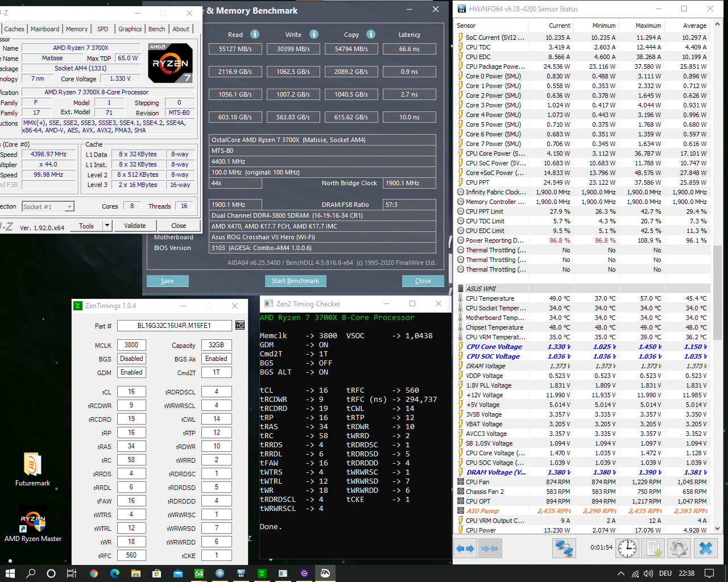
Task: Switch to CPU-Z Bench tab
Action: pos(157,29)
